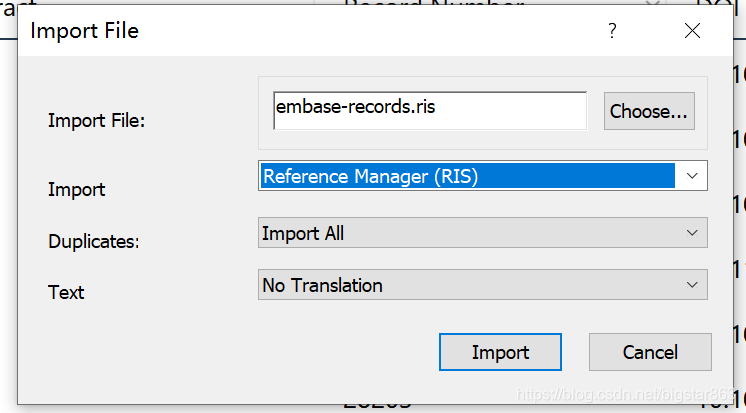Click the blog.csdn.net watermark link
The height and width of the screenshot is (413, 746).
coord(626,394)
